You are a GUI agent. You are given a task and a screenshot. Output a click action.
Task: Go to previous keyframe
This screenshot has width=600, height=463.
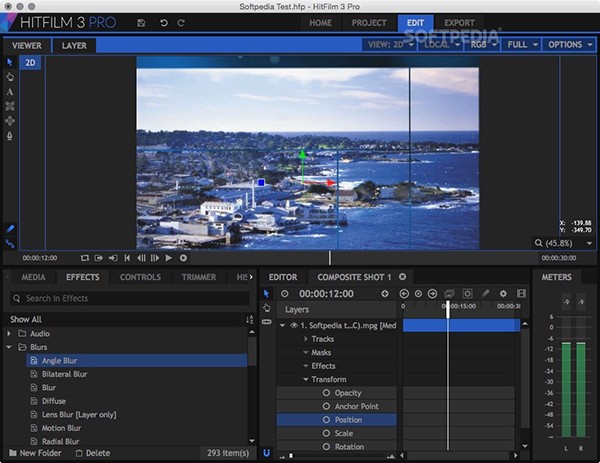tap(404, 293)
